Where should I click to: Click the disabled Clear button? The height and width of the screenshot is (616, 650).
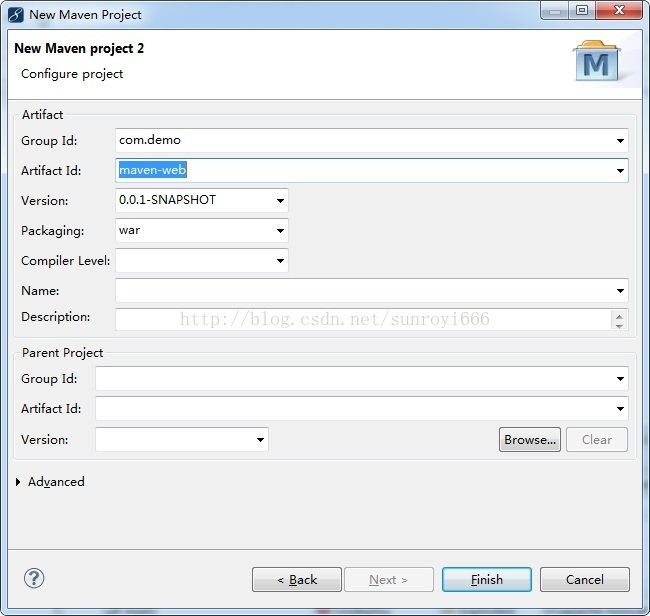pos(597,439)
